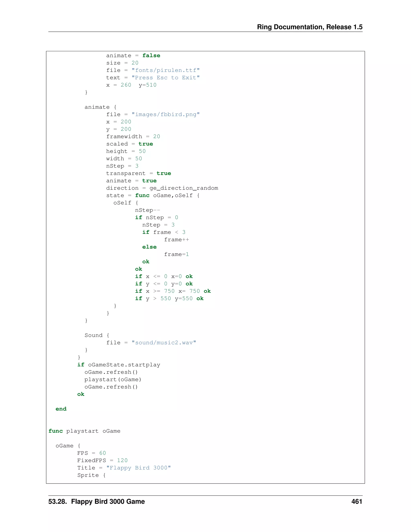411x532 pixels.
Task: Click the line 'direction = ge_direction_random'
Action: point(162,188)
